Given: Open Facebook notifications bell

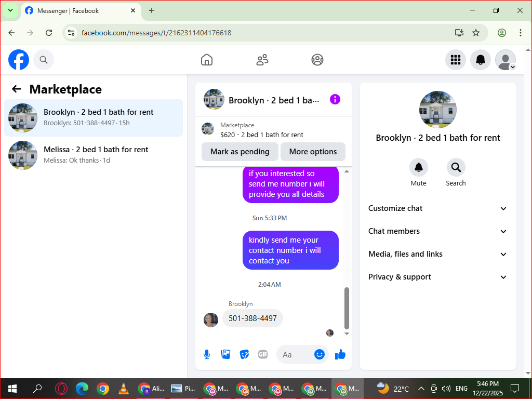Looking at the screenshot, I should (481, 60).
